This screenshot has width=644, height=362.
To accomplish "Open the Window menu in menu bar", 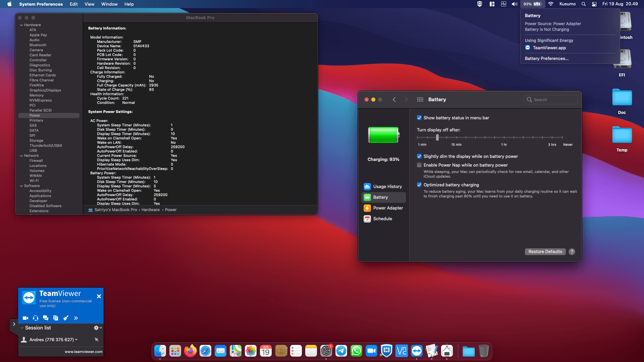I will (109, 4).
